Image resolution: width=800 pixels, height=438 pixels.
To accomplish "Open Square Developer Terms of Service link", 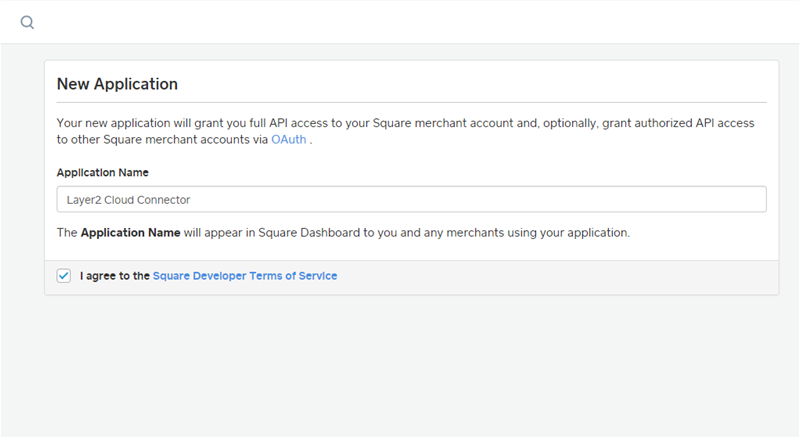I will [x=245, y=276].
